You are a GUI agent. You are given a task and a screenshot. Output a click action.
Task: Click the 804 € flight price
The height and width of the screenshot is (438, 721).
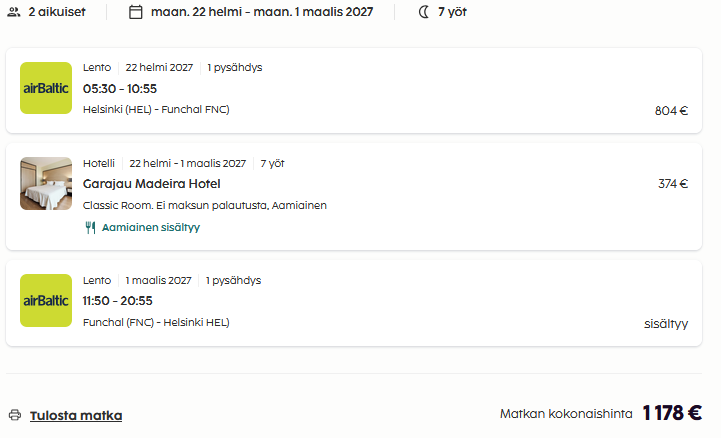pos(671,111)
